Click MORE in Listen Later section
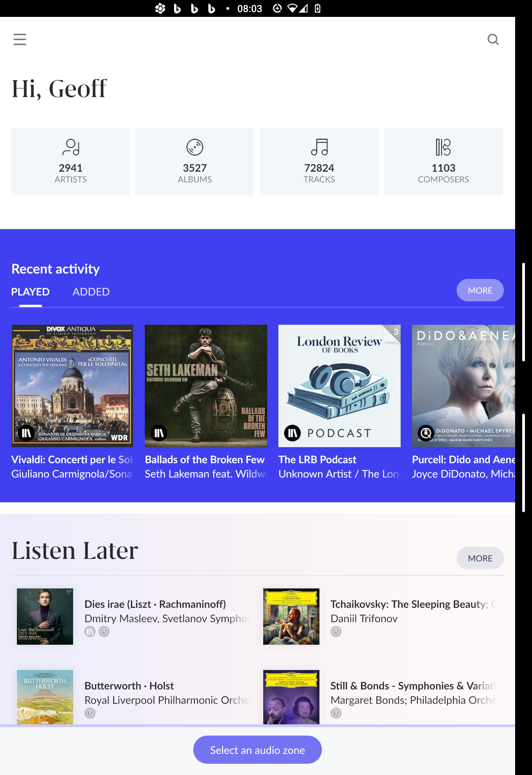The image size is (532, 775). (x=480, y=558)
